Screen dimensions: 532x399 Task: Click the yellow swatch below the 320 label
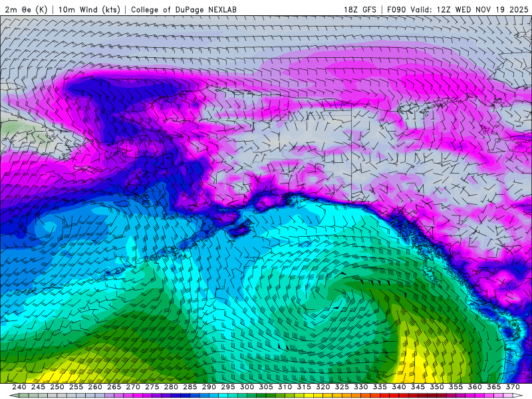319,396
